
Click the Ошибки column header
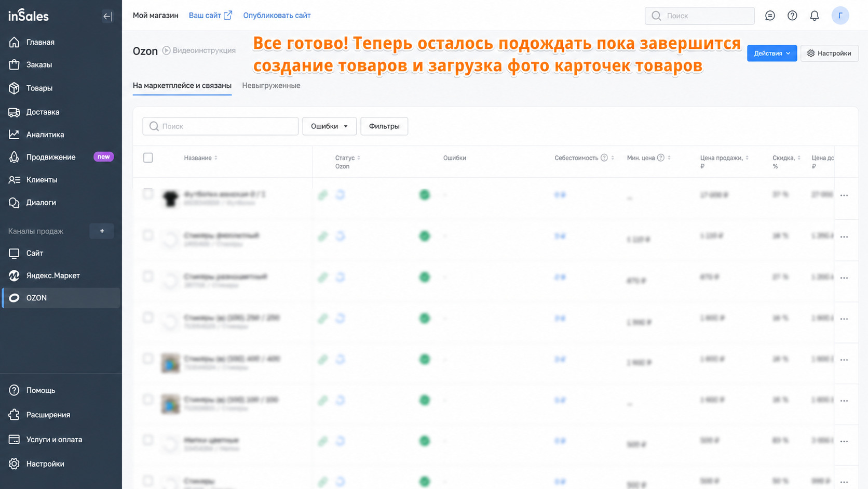coord(455,158)
